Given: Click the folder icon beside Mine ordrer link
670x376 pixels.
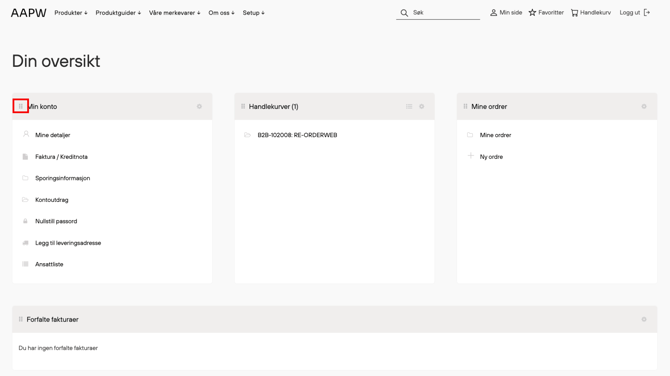Looking at the screenshot, I should click(470, 135).
